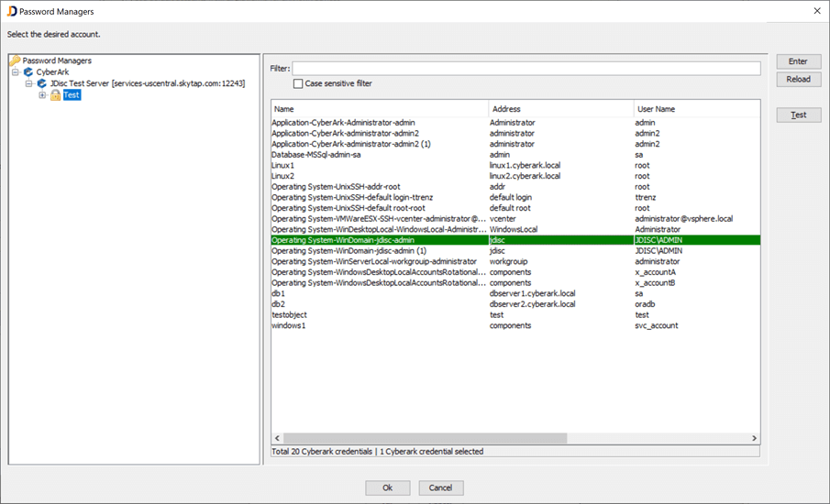Select Operating System-UnixSSH-default login-ttrenz row

pyautogui.click(x=515, y=197)
